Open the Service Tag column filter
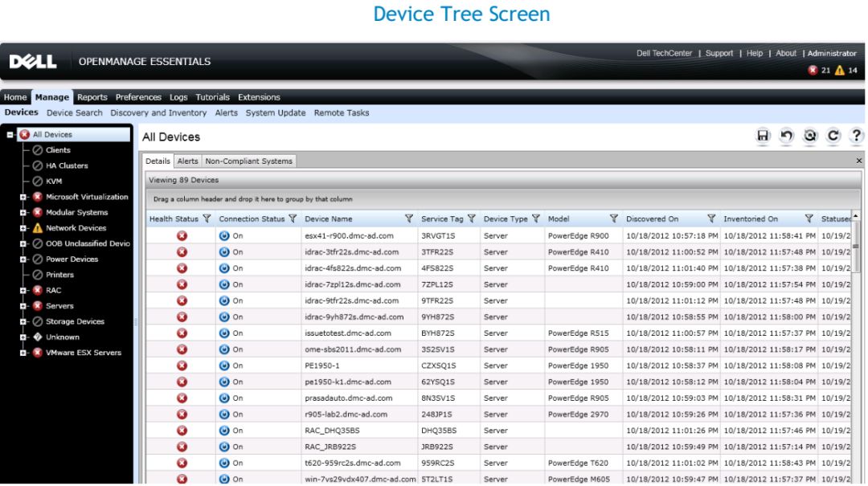The height and width of the screenshot is (486, 868). click(x=472, y=218)
